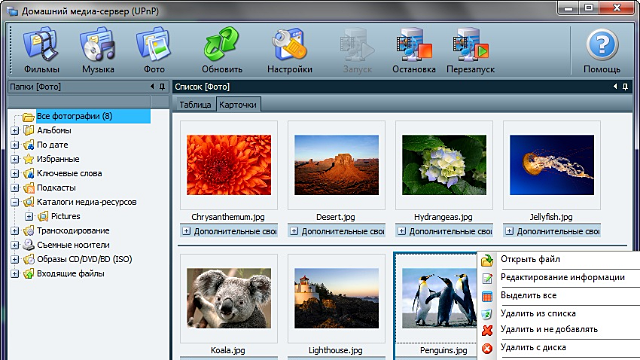Screen dimensions: 640x360
Task: Select the Музыка (Music) toolbar icon
Action: click(x=98, y=44)
